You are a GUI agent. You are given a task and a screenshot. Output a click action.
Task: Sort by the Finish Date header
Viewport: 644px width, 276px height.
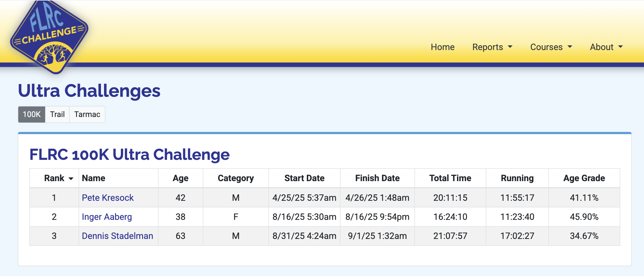377,178
